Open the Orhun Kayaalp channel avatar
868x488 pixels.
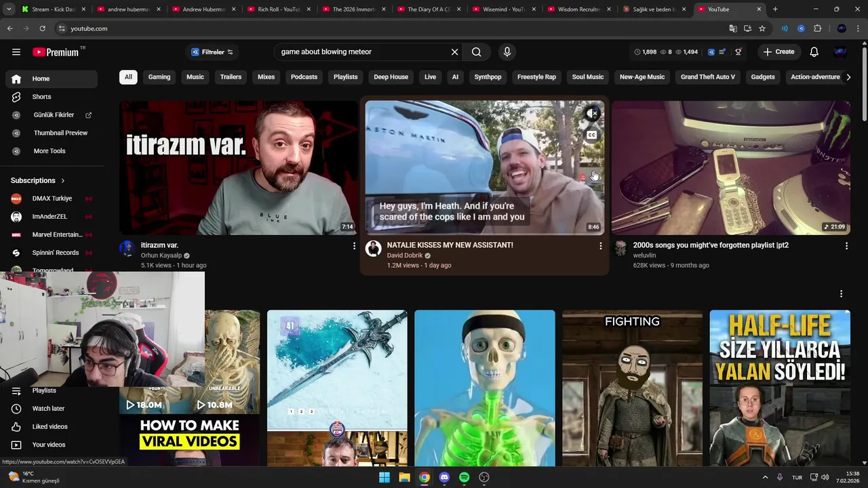[127, 248]
